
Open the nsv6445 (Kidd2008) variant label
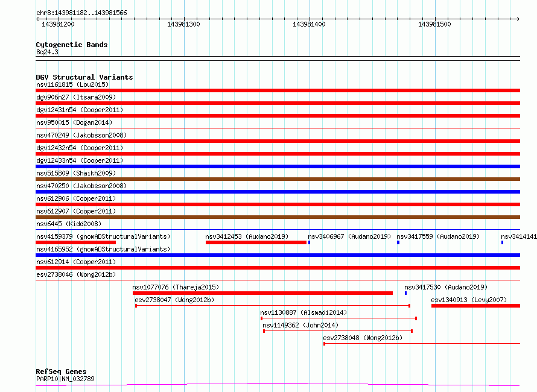pyautogui.click(x=69, y=224)
